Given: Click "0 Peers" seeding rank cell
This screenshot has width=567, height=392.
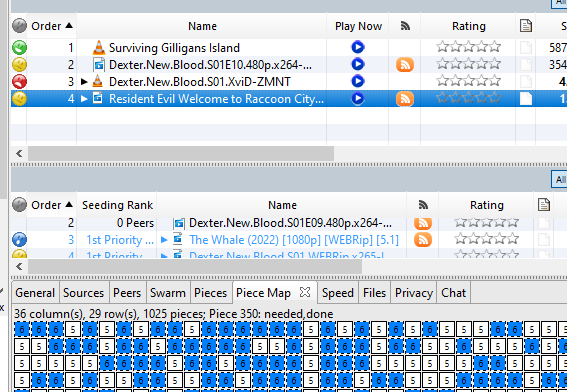Looking at the screenshot, I should (x=135, y=223).
